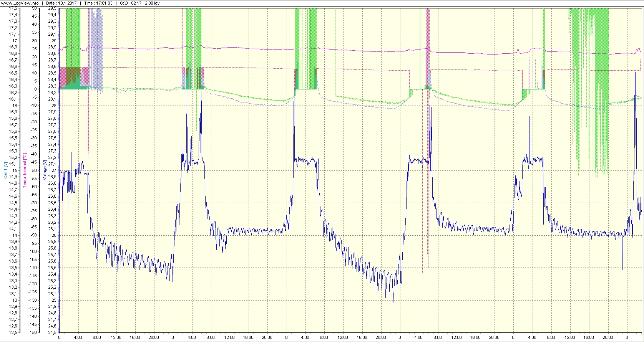
Task: Click the 29,5 tick on Voltage axis
Action: (52, 8)
